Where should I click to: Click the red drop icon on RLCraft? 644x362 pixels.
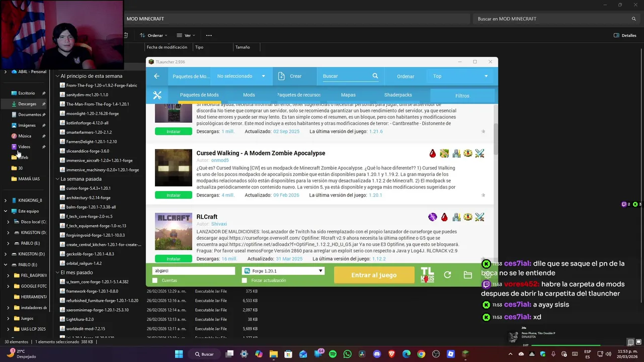point(444,217)
